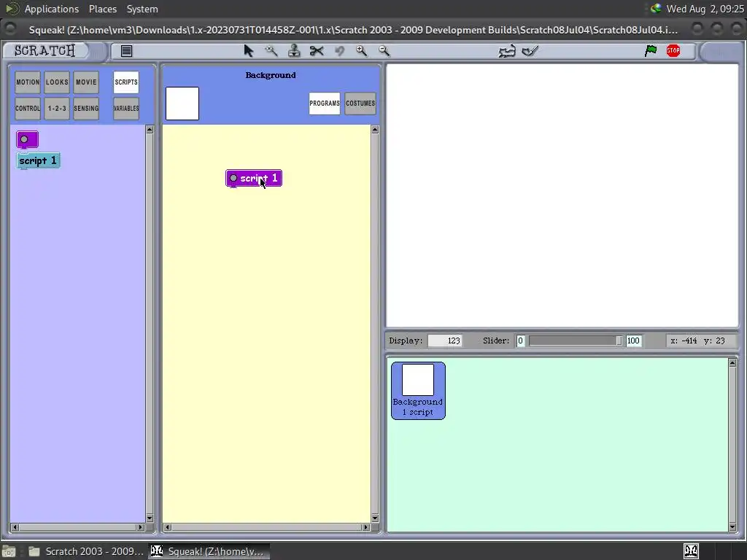This screenshot has width=747, height=560.
Task: Click the SCRATCH logo
Action: [44, 50]
